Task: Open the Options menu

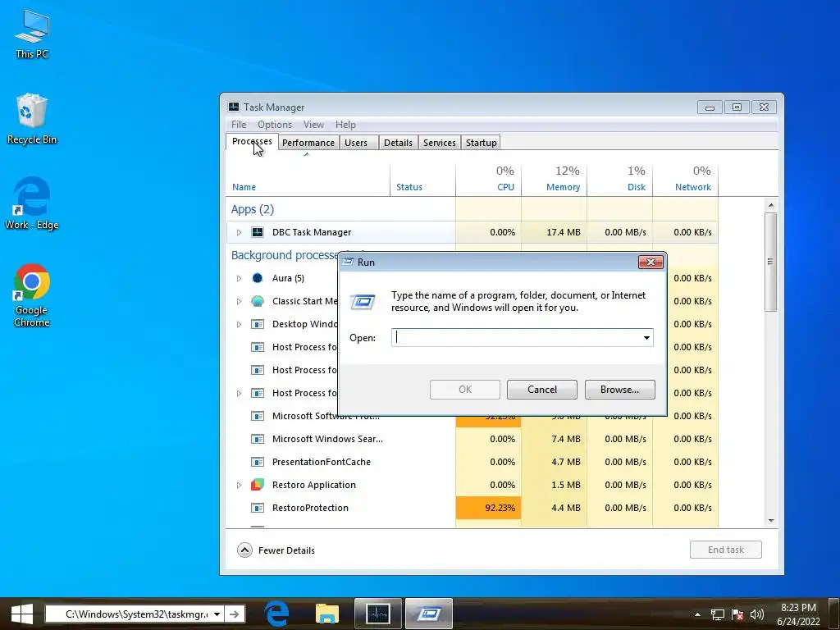Action: [x=275, y=125]
